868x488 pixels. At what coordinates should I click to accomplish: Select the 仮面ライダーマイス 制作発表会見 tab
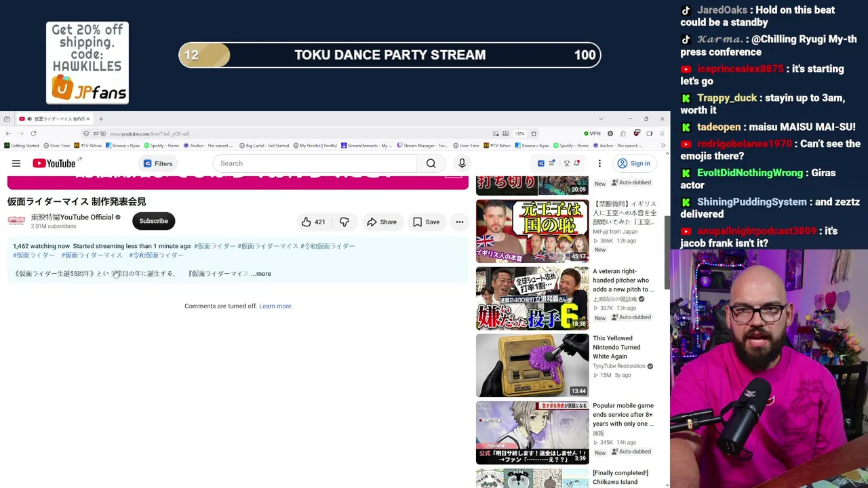click(54, 119)
